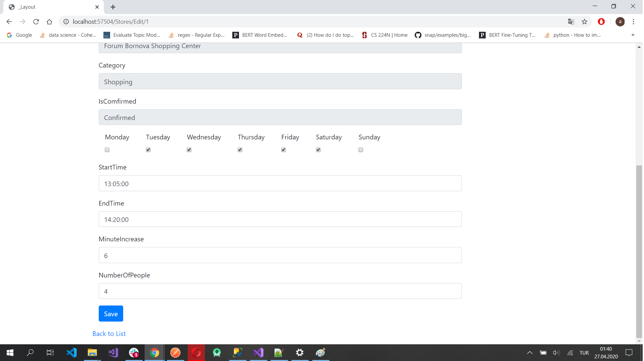Click the home icon in the browser toolbar
The image size is (644, 361).
50,22
